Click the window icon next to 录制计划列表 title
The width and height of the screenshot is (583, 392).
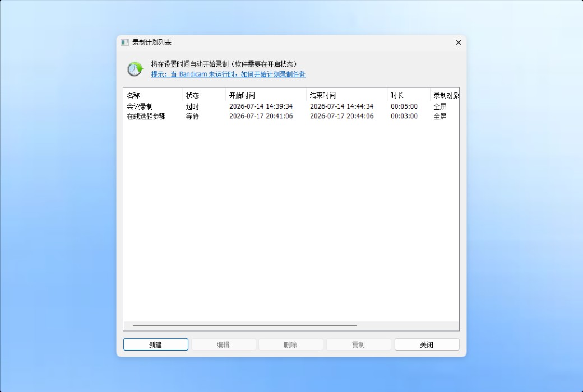(124, 43)
